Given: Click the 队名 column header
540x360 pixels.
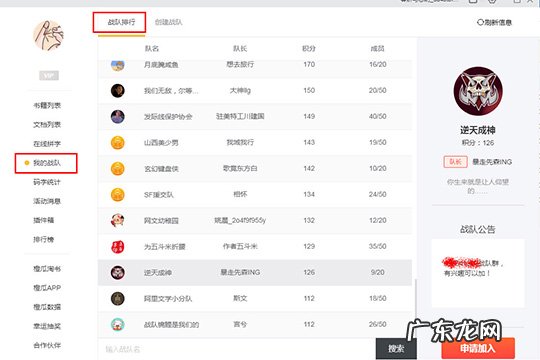Looking at the screenshot, I should coord(152,49).
